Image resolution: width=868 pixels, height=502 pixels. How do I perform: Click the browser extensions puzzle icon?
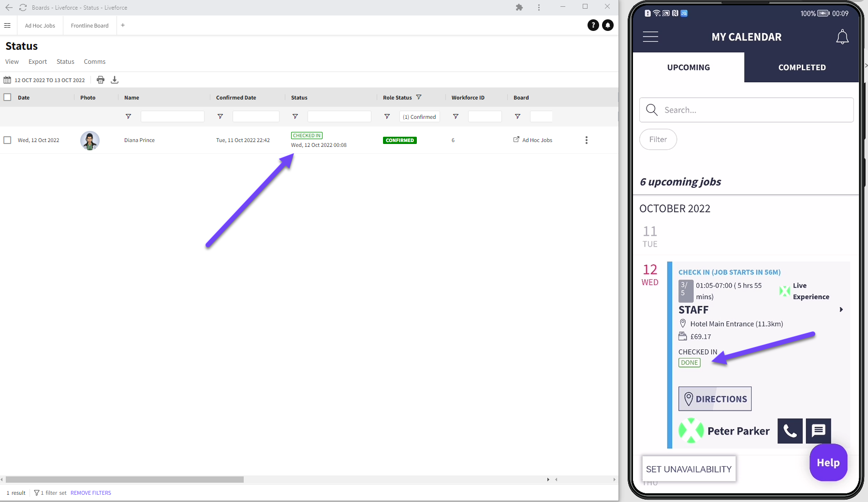point(519,8)
